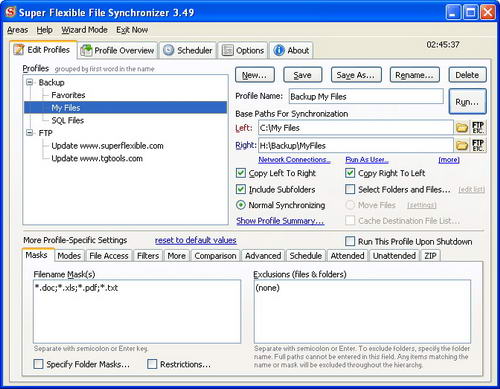Screen dimensions: 500x389
Task: Enable Select Folders and Files checkbox
Action: click(x=350, y=189)
